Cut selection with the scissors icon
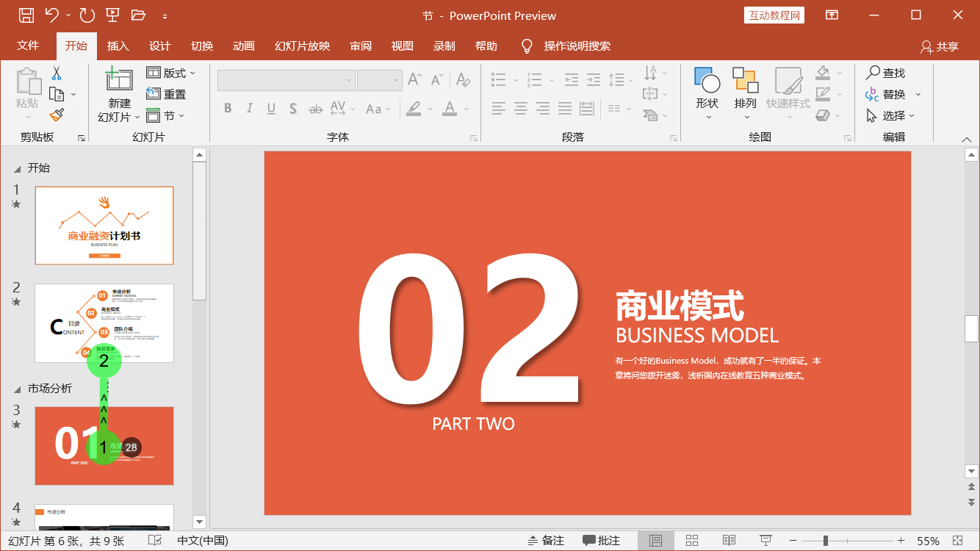 click(57, 73)
